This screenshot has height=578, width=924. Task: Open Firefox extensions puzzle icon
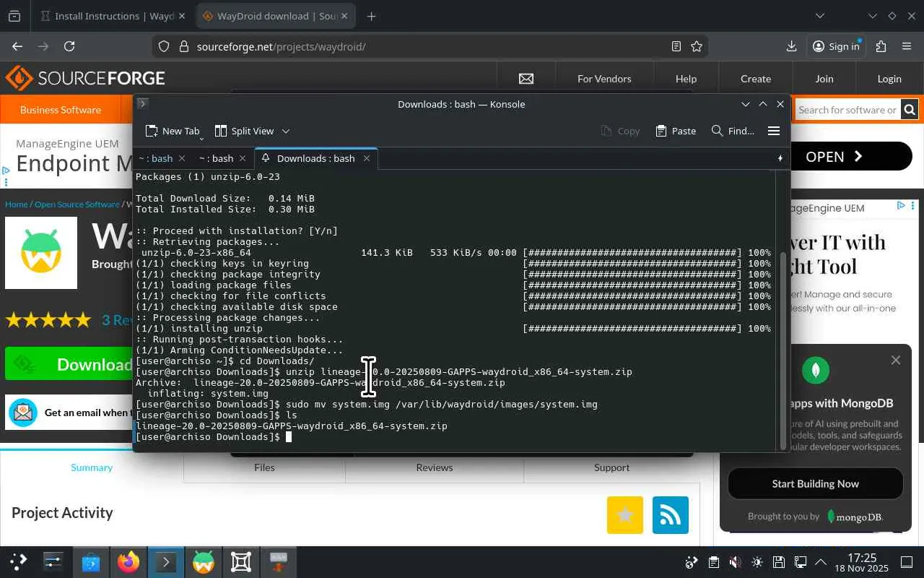[x=881, y=46]
